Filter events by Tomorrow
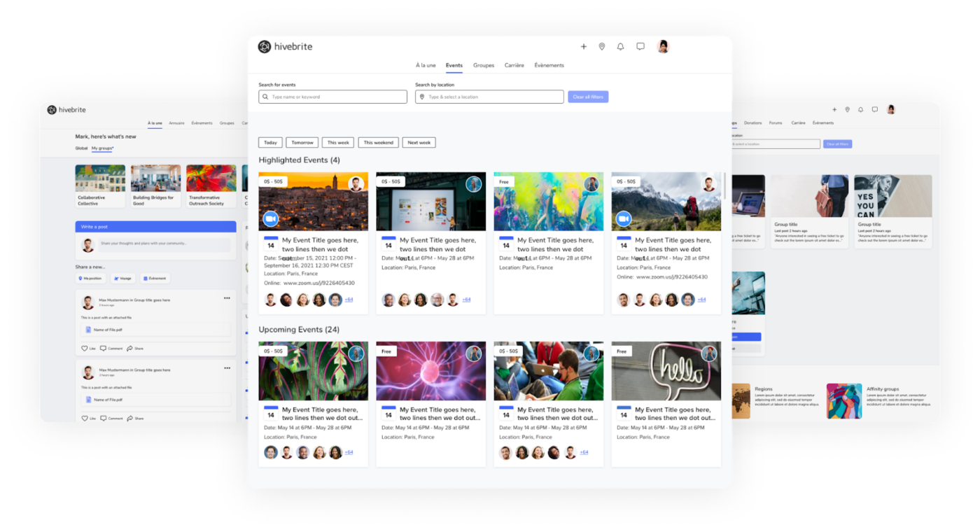Screen dimensions: 980x532 click(x=302, y=143)
